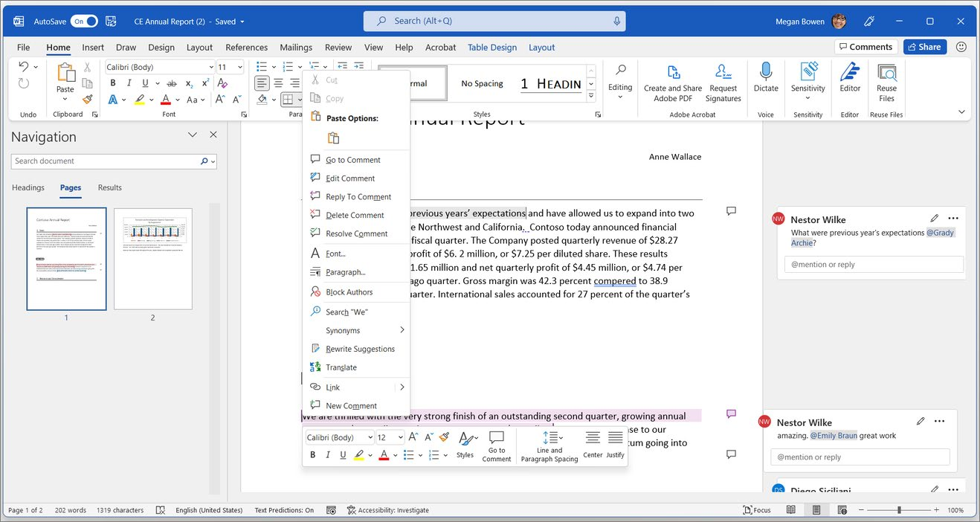The image size is (980, 522).
Task: Switch to Headings tab in Navigation pane
Action: (x=28, y=187)
